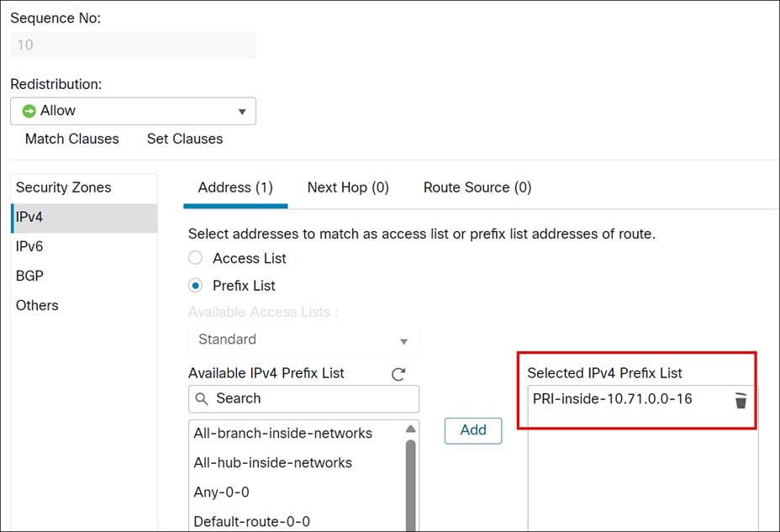Click the prefix list Search field
This screenshot has height=532, width=780.
[x=311, y=398]
